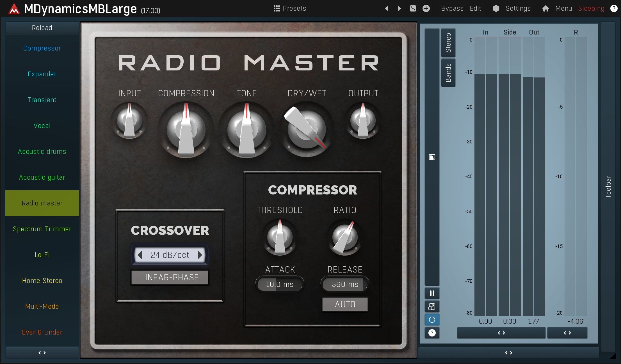Screen dimensions: 621x364
Task: Pause the meters display
Action: [432, 293]
